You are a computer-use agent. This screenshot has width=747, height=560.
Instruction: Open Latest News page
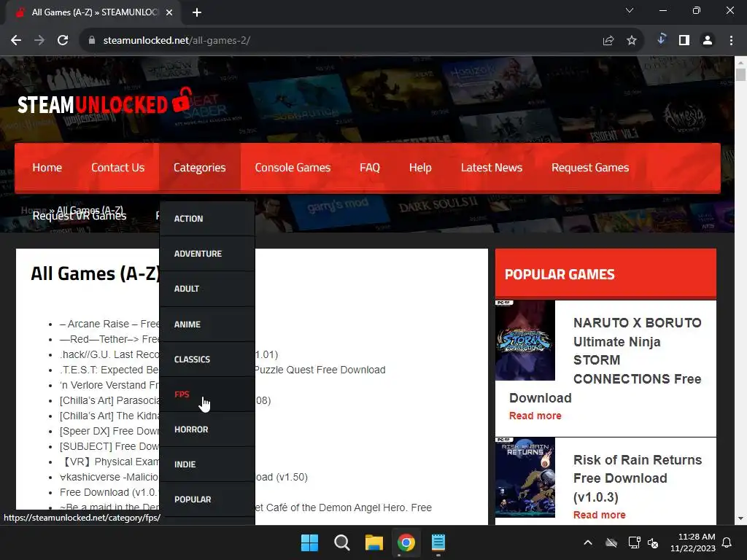click(x=492, y=168)
